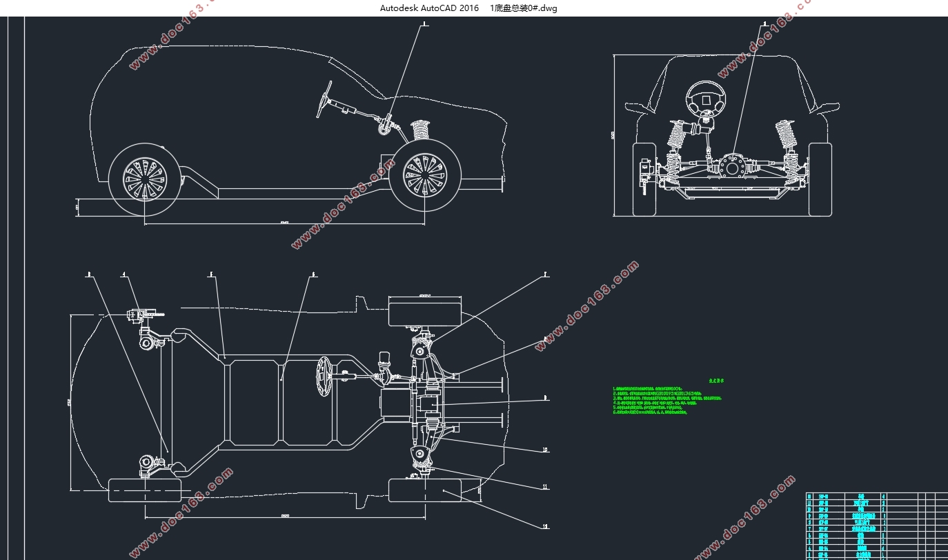Select the steering wheel in the side view
Image resolution: width=948 pixels, height=560 pixels.
click(x=324, y=99)
